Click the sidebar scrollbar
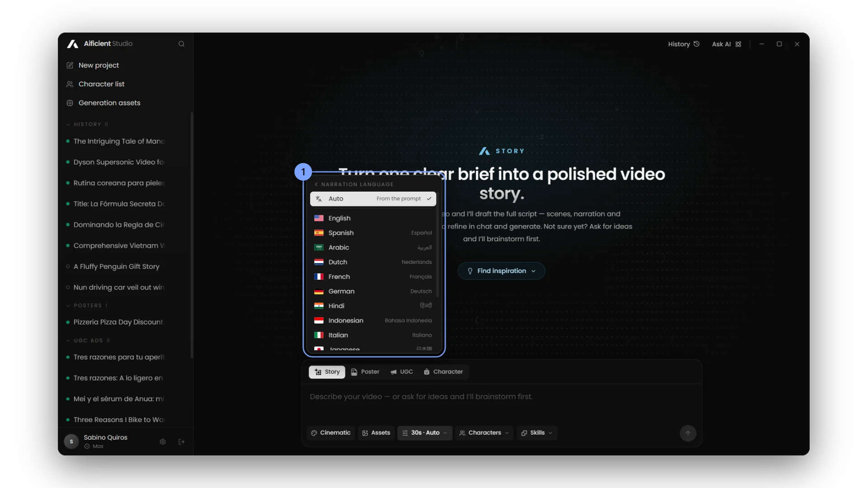The height and width of the screenshot is (488, 868). 192,235
